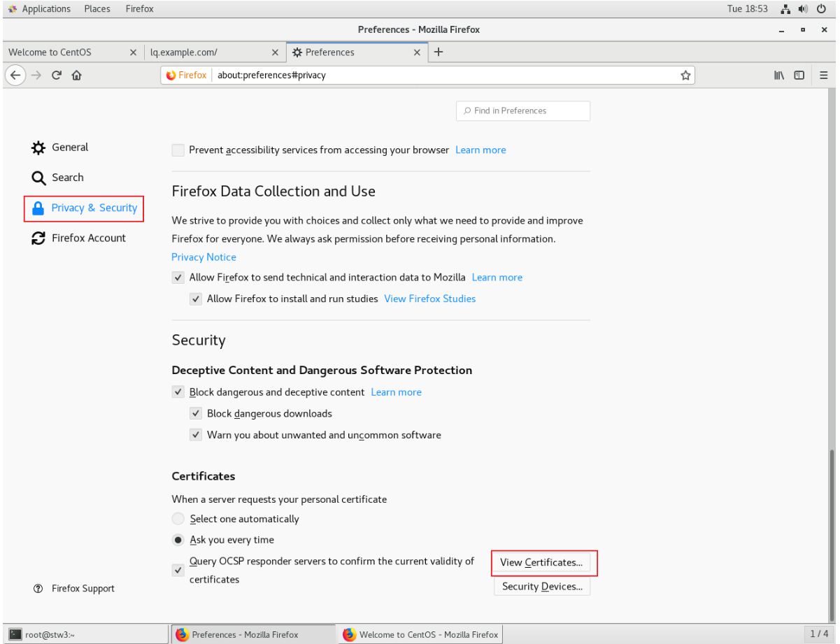
Task: Click the terminal icon in bottom taskbar
Action: 15,635
